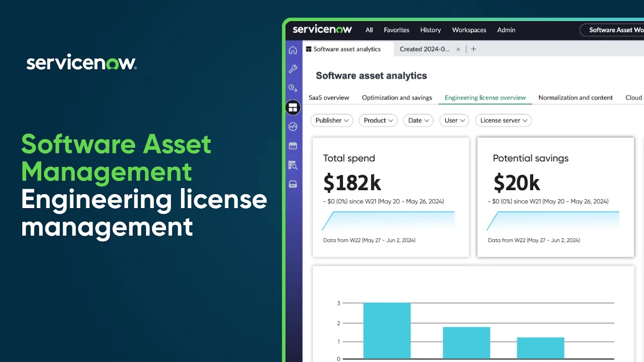The height and width of the screenshot is (362, 644).
Task: Open the analytics pulse icon in the sidebar
Action: point(293,126)
